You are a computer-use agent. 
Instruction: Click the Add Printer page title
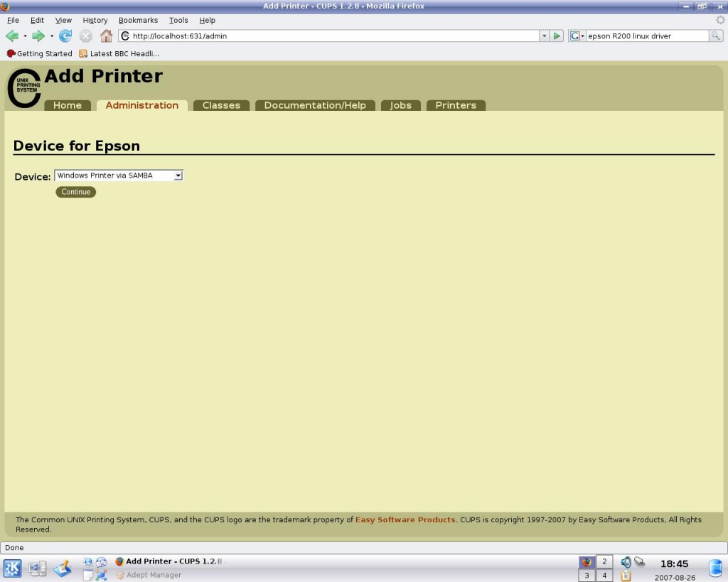click(104, 76)
